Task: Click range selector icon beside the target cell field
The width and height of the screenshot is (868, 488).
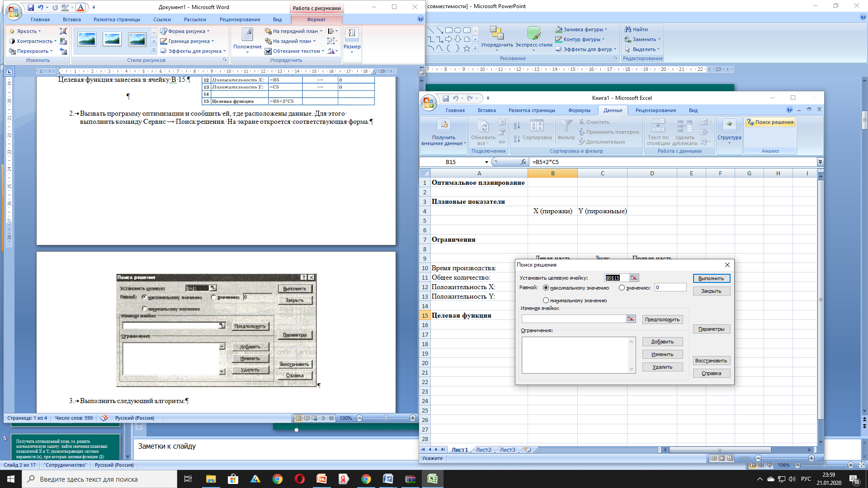Action: (634, 278)
